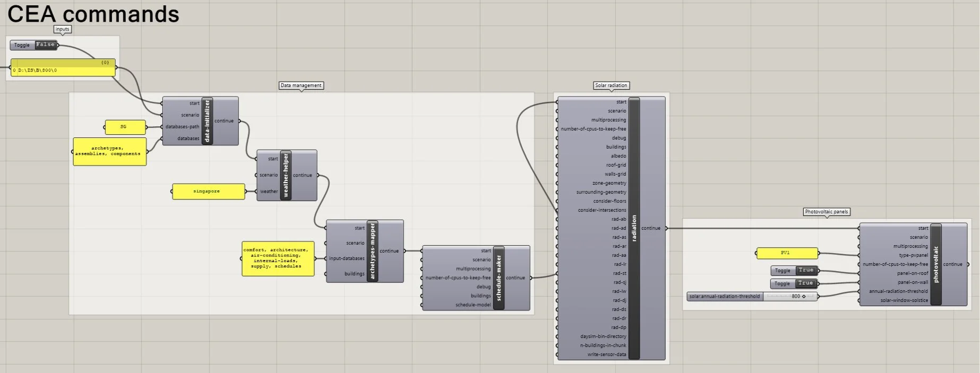Click the continue output of weather-helper
This screenshot has height=373, width=980.
coord(303,175)
